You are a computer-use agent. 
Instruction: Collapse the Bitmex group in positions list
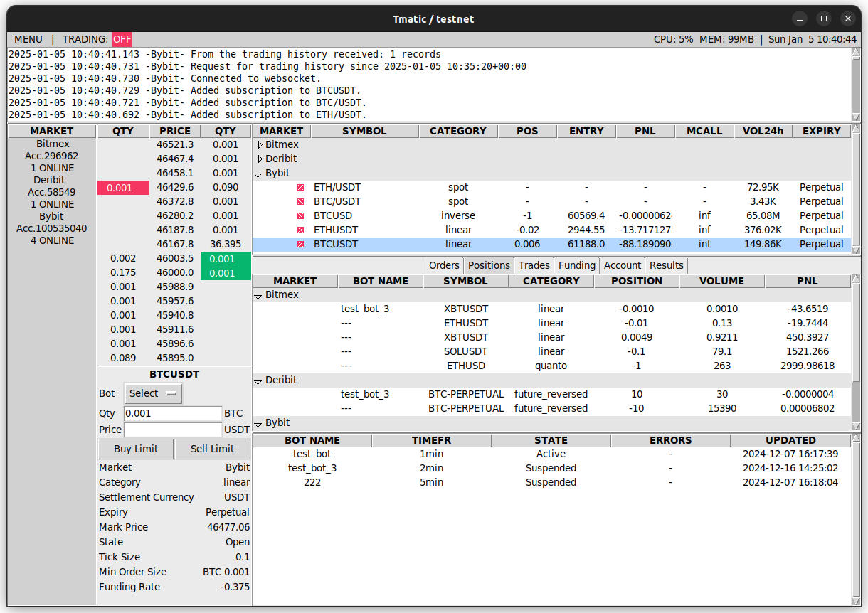258,295
